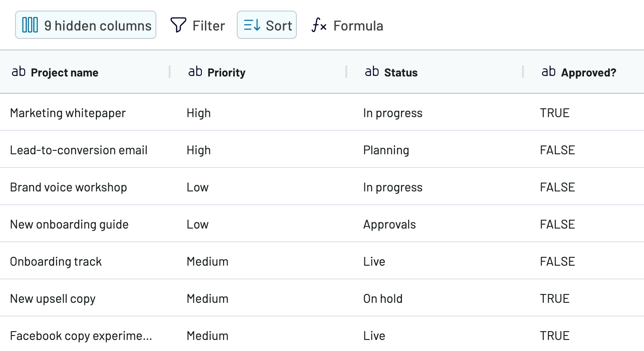
Task: Click Live status of Onboarding track
Action: 374,262
